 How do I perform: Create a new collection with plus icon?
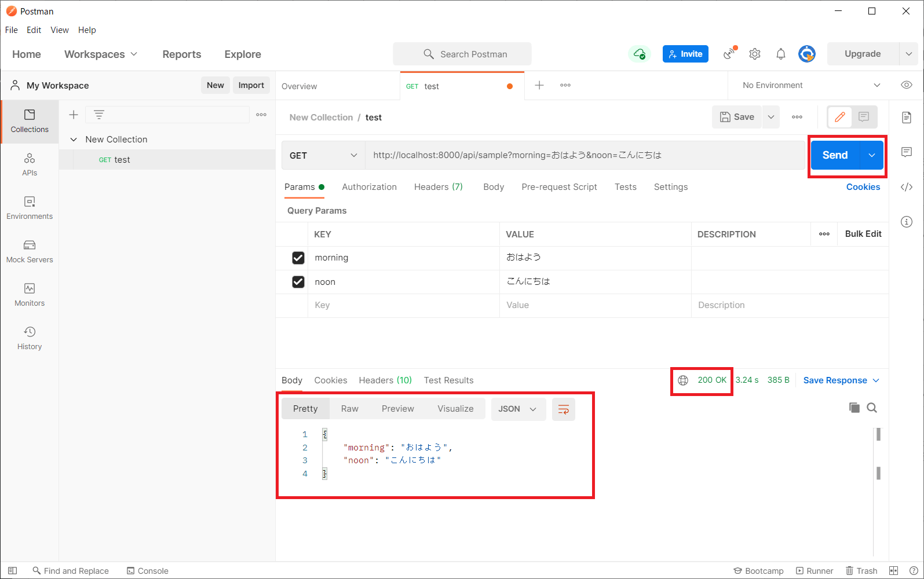74,115
